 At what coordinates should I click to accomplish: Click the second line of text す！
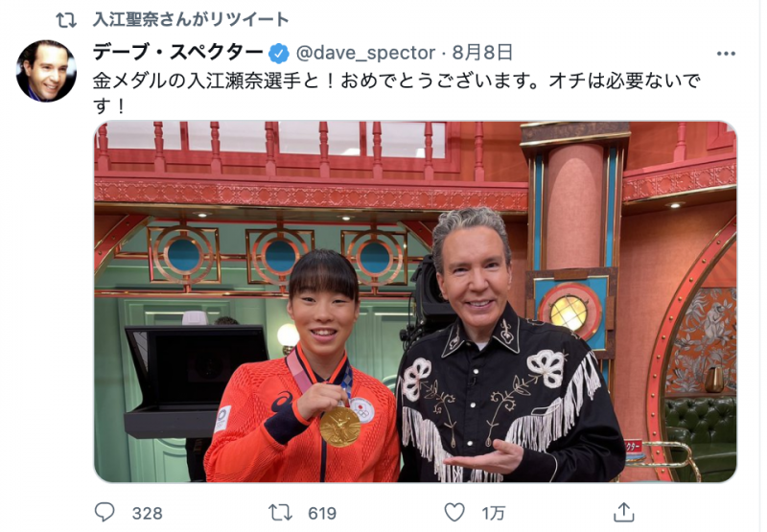[109, 105]
